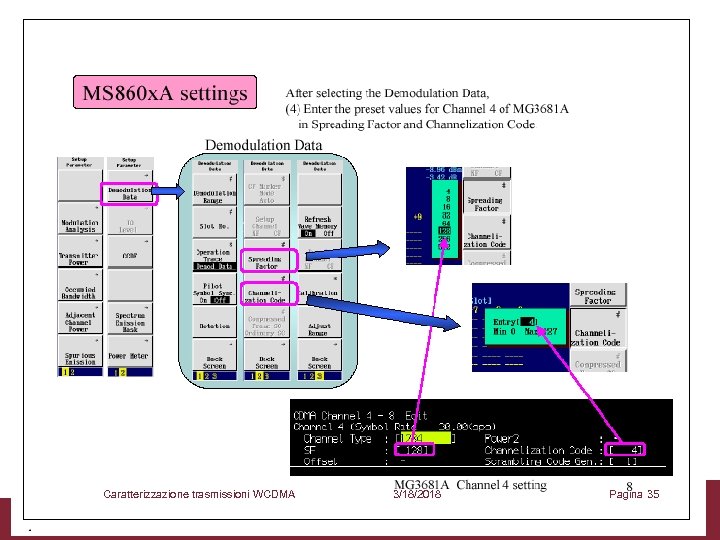The width and height of the screenshot is (720, 540).
Task: Select the Adjust Range soft key
Action: tap(319, 322)
